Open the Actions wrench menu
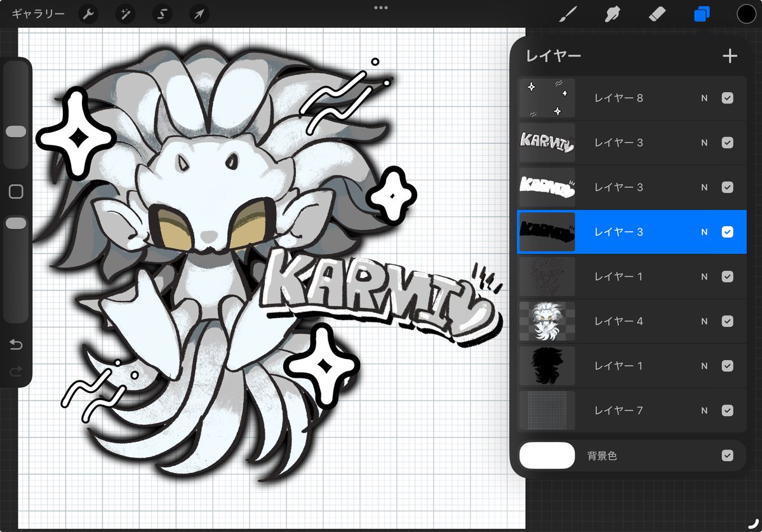The width and height of the screenshot is (762, 532). pyautogui.click(x=88, y=13)
